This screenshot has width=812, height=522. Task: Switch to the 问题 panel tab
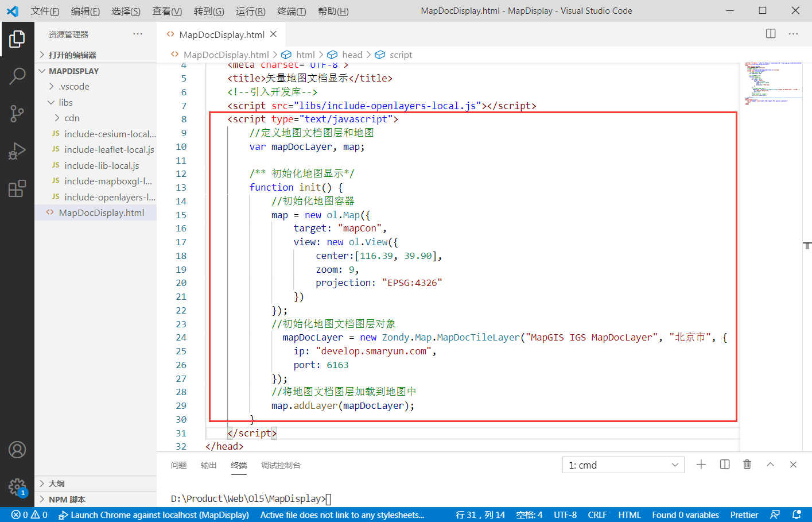[x=178, y=465]
